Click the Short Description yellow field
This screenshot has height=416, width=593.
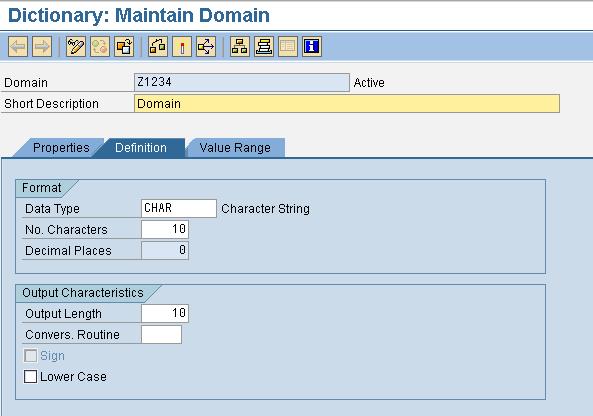(x=347, y=104)
